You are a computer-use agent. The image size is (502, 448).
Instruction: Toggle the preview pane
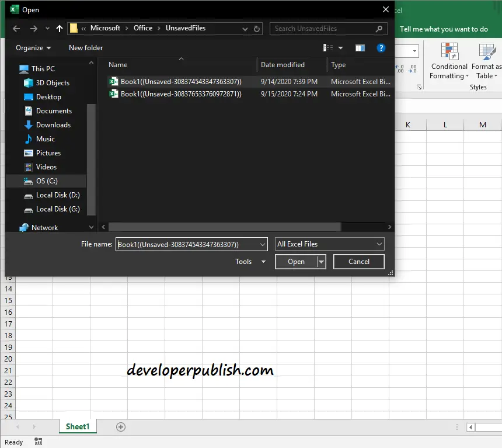pos(360,48)
